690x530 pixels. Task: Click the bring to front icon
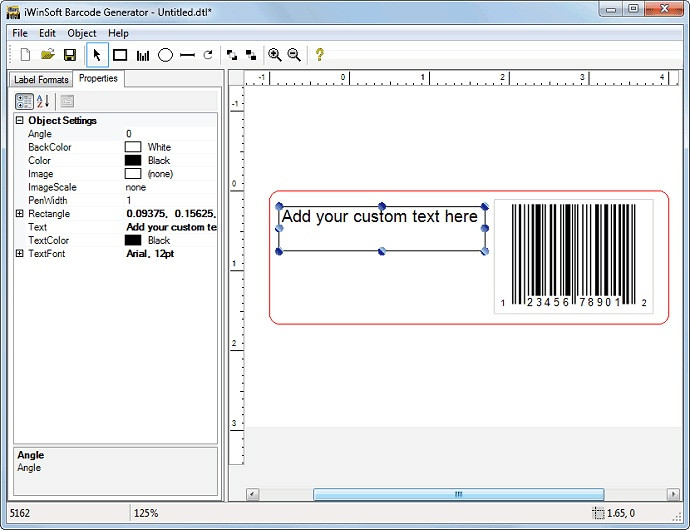(x=231, y=55)
